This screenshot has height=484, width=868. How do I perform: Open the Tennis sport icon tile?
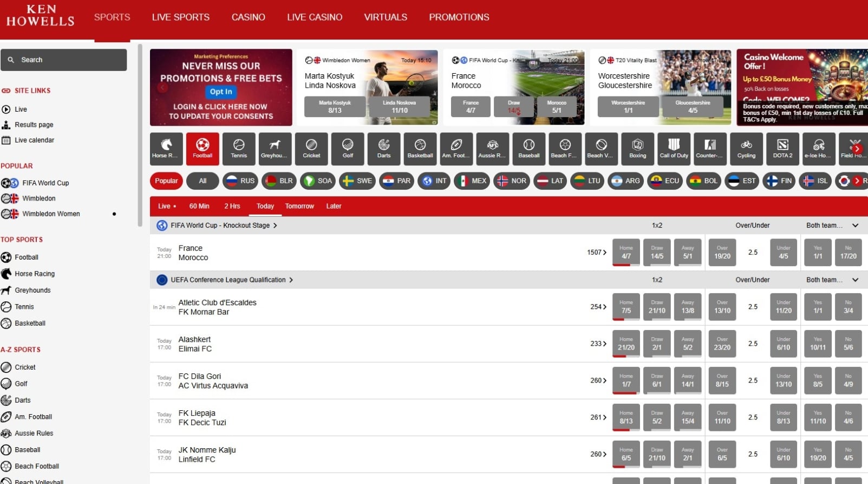pos(239,149)
